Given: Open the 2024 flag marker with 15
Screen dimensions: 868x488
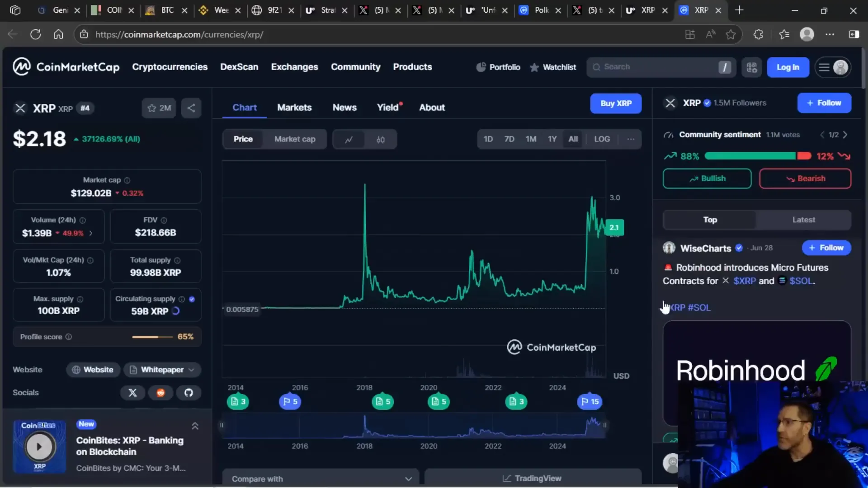Looking at the screenshot, I should pyautogui.click(x=590, y=401).
